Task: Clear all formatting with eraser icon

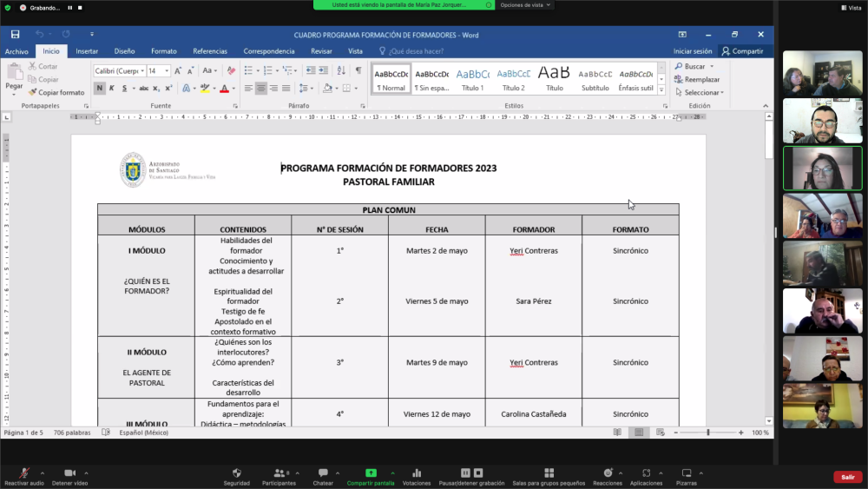Action: click(232, 70)
